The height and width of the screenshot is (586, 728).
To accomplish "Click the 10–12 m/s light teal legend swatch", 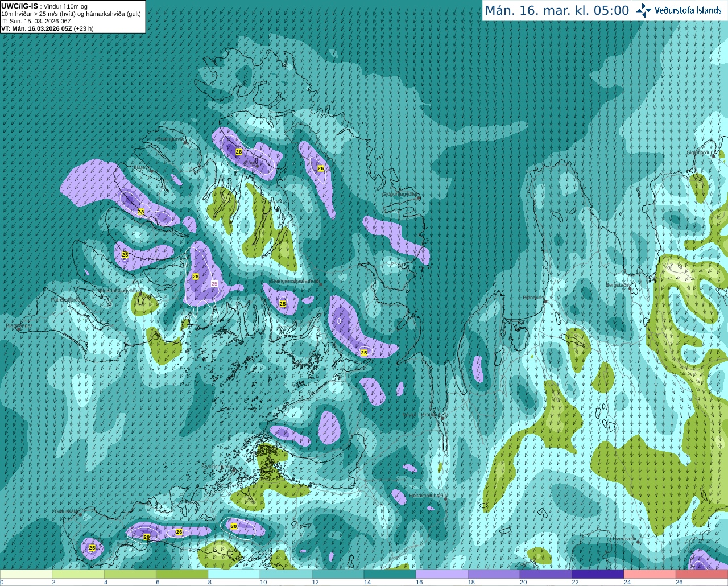I will (x=286, y=574).
